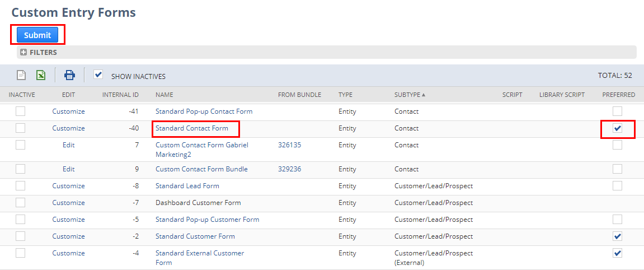Image resolution: width=644 pixels, height=270 pixels.
Task: Click the New document icon in toolbar
Action: click(21, 75)
